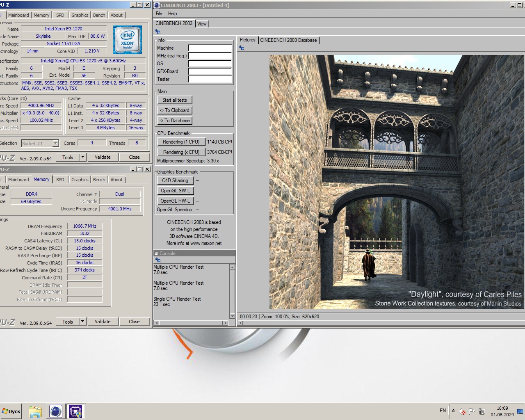This screenshot has height=420, width=525.
Task: Click the volume tray icon
Action: 462,411
